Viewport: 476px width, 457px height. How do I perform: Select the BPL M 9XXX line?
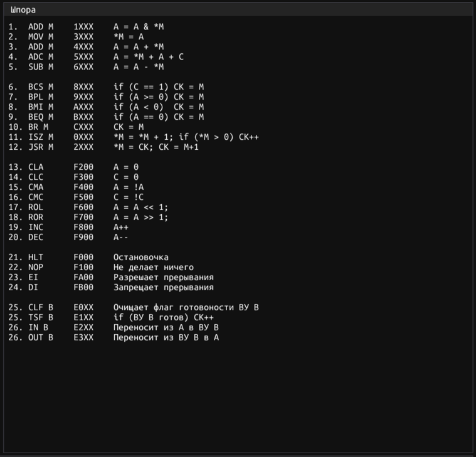coord(106,97)
